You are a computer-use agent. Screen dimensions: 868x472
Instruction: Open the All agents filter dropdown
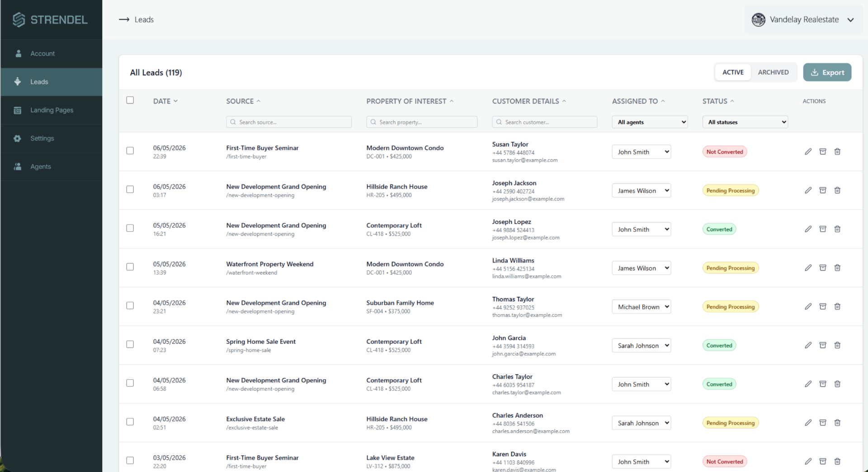[650, 122]
